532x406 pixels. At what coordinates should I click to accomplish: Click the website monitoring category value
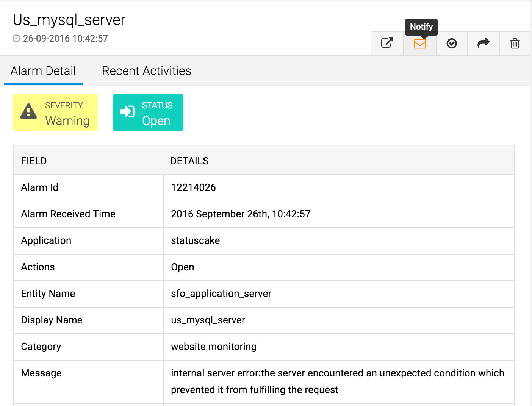(214, 347)
